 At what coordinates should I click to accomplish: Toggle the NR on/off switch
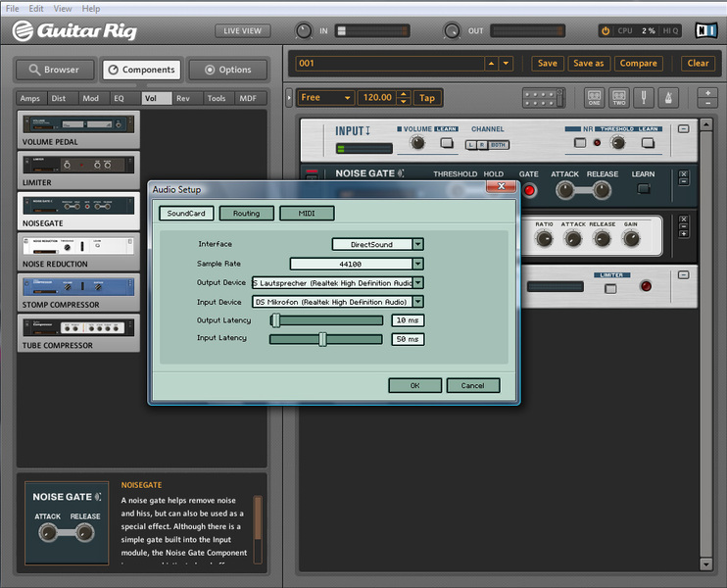coord(580,143)
